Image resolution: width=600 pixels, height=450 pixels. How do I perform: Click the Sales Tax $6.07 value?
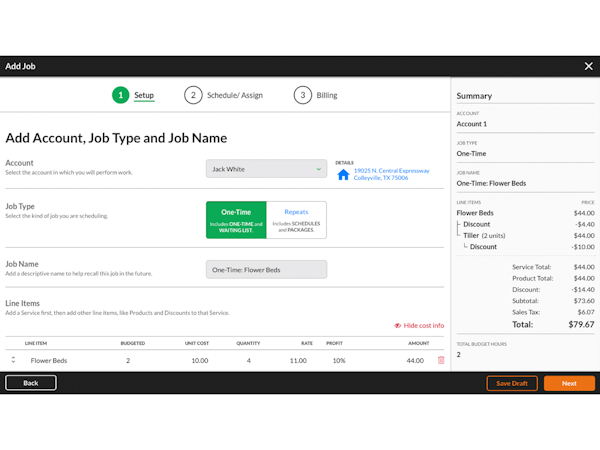[586, 312]
